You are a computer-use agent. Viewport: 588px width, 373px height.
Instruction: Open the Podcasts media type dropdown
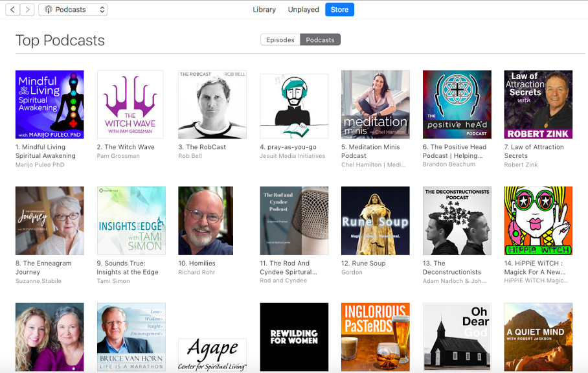[x=73, y=9]
